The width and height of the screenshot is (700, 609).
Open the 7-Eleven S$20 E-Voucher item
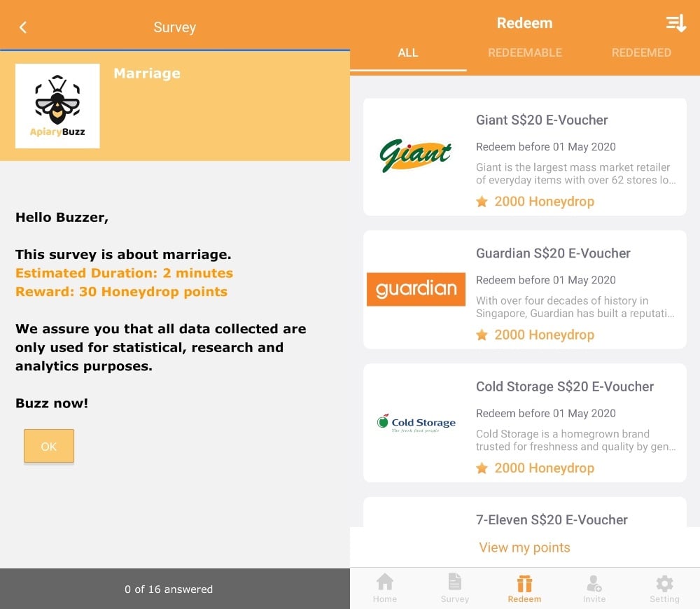(552, 519)
